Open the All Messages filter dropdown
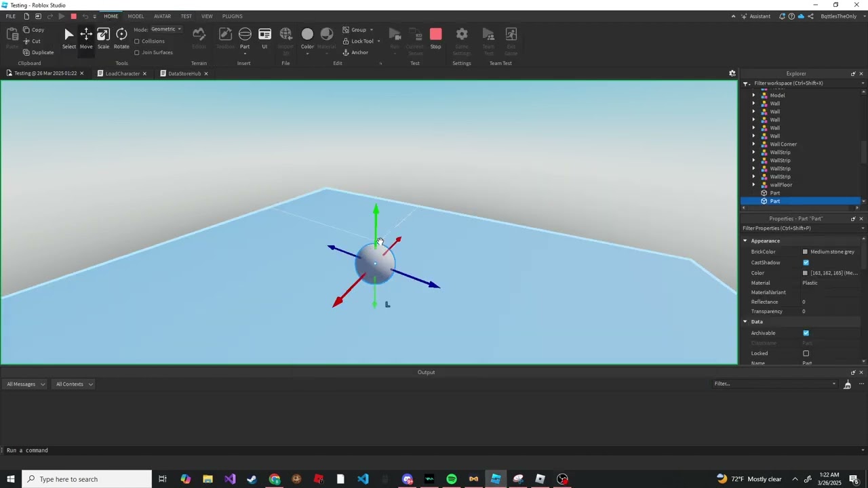Screen dimensions: 868x488 26,384
